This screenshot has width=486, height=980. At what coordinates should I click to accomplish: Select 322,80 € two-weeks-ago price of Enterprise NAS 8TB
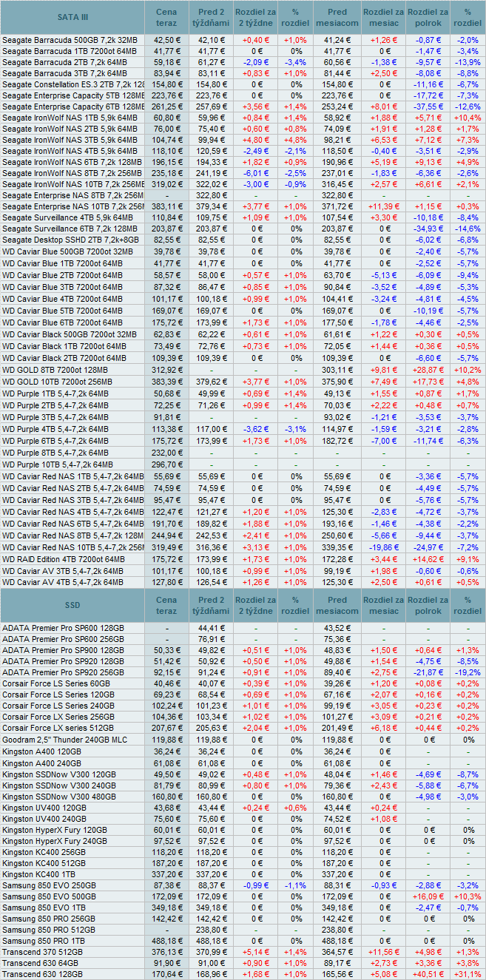(212, 196)
